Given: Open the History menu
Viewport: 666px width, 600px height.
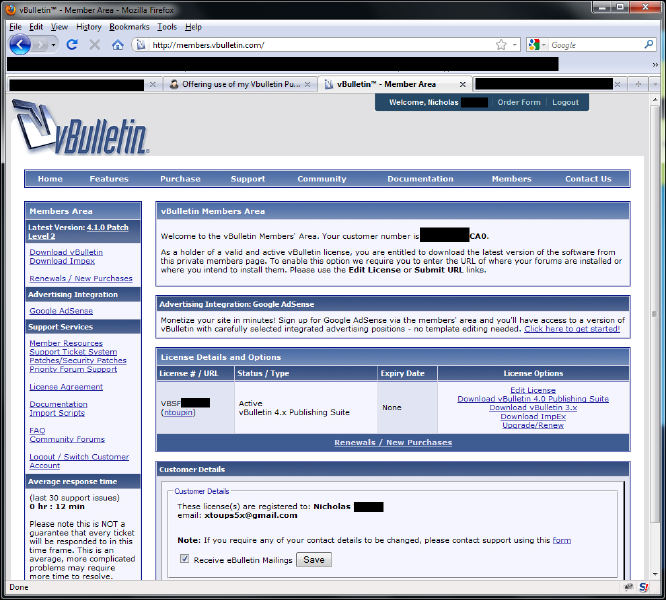Looking at the screenshot, I should tap(89, 27).
